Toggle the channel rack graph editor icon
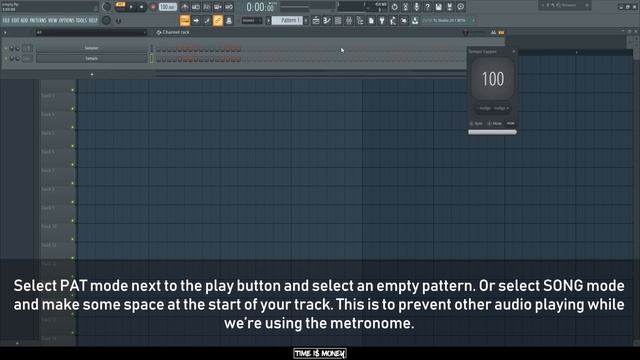Image resolution: width=640 pixels, height=360 pixels. pyautogui.click(x=493, y=32)
